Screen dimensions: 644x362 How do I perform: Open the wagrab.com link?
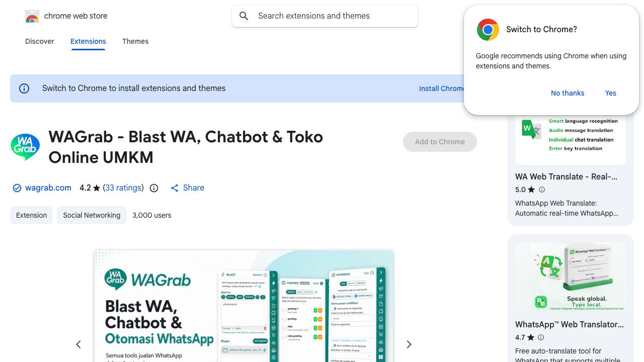point(48,188)
